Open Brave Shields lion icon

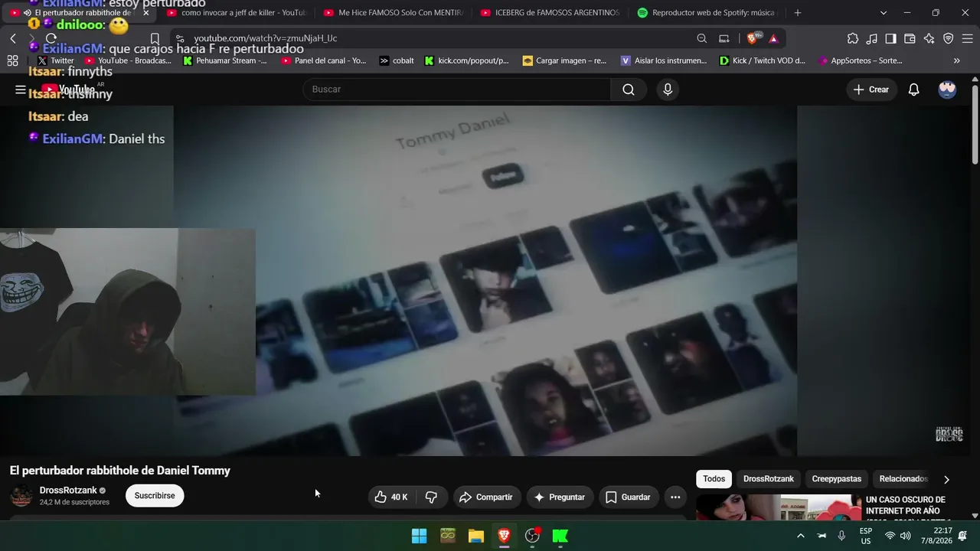coord(753,38)
